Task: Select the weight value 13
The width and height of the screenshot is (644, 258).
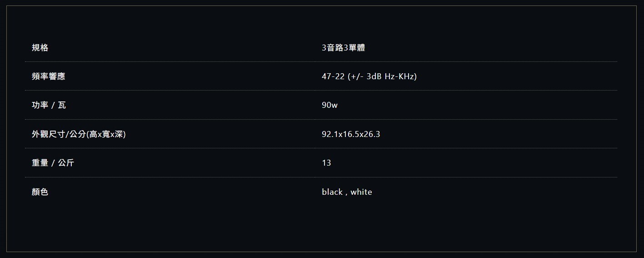Action: tap(326, 163)
